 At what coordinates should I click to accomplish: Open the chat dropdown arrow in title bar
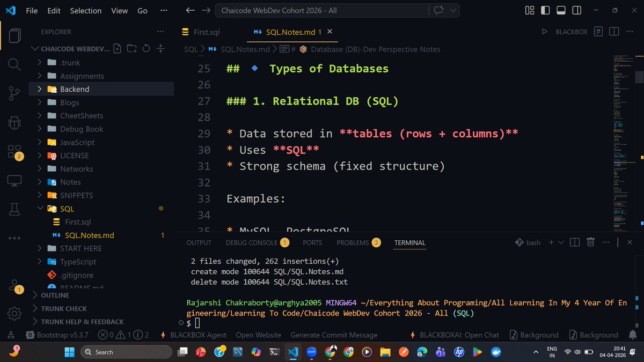(454, 10)
